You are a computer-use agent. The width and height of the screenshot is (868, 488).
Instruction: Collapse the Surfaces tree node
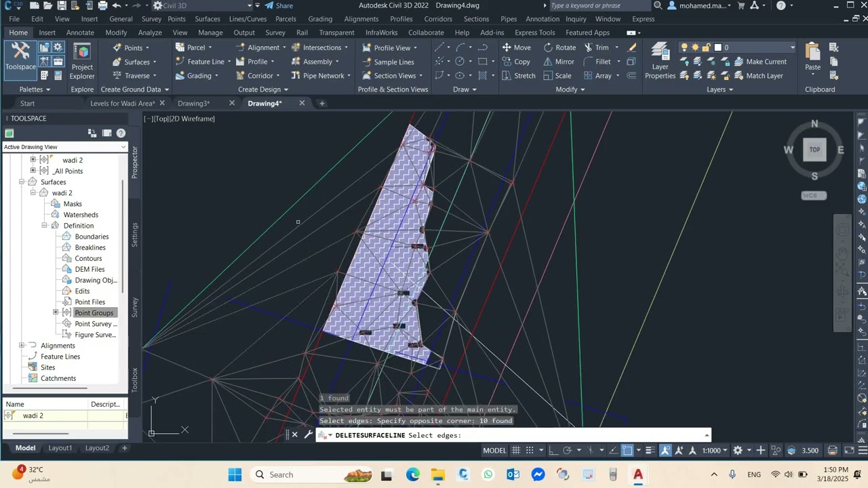click(x=22, y=182)
